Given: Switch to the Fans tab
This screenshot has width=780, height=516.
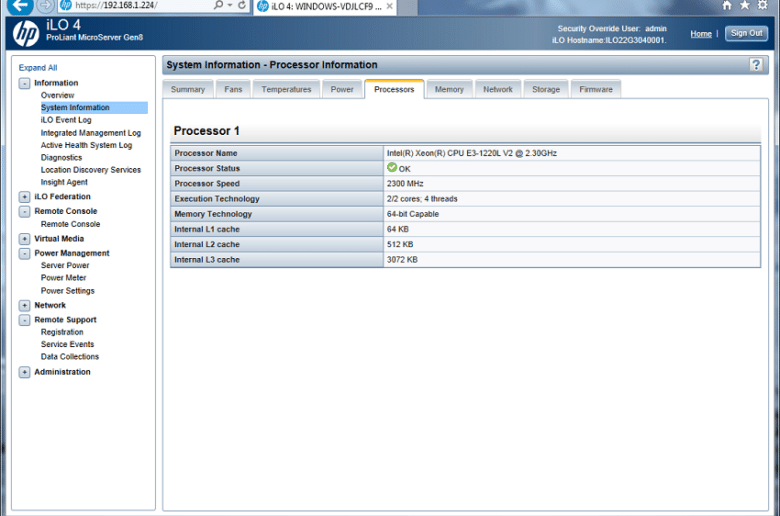Looking at the screenshot, I should [x=233, y=89].
